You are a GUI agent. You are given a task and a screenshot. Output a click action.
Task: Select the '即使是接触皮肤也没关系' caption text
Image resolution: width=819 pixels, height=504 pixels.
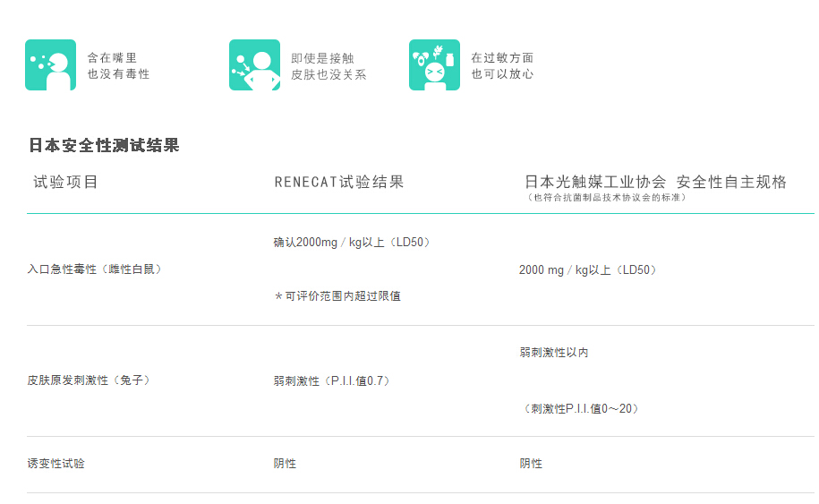pos(328,65)
